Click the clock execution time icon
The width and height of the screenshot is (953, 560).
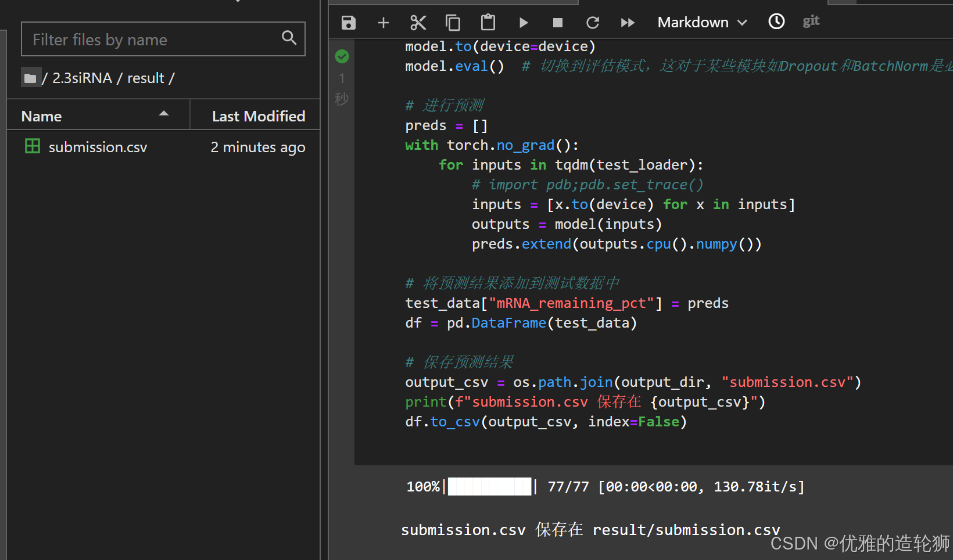point(776,21)
